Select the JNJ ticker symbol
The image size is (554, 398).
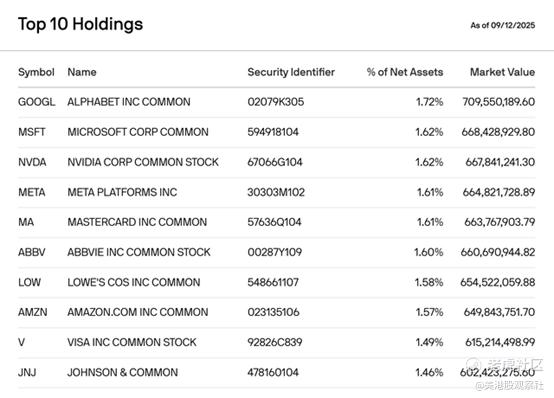tap(27, 372)
